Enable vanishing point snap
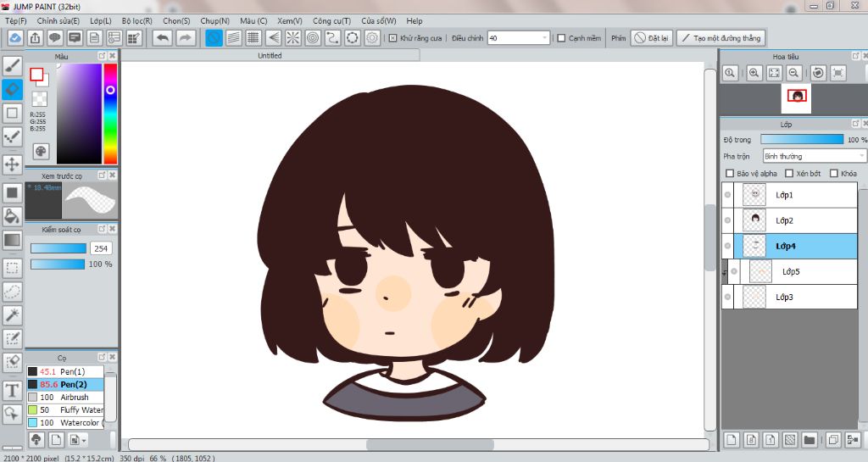Screen dimensions: 868x462 tap(274, 38)
